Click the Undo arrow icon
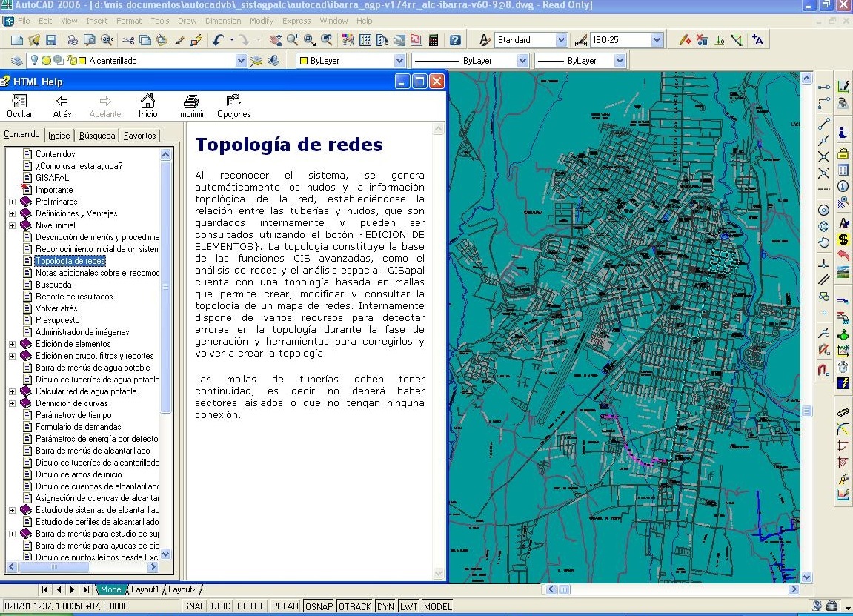The height and width of the screenshot is (616, 853). pyautogui.click(x=218, y=40)
